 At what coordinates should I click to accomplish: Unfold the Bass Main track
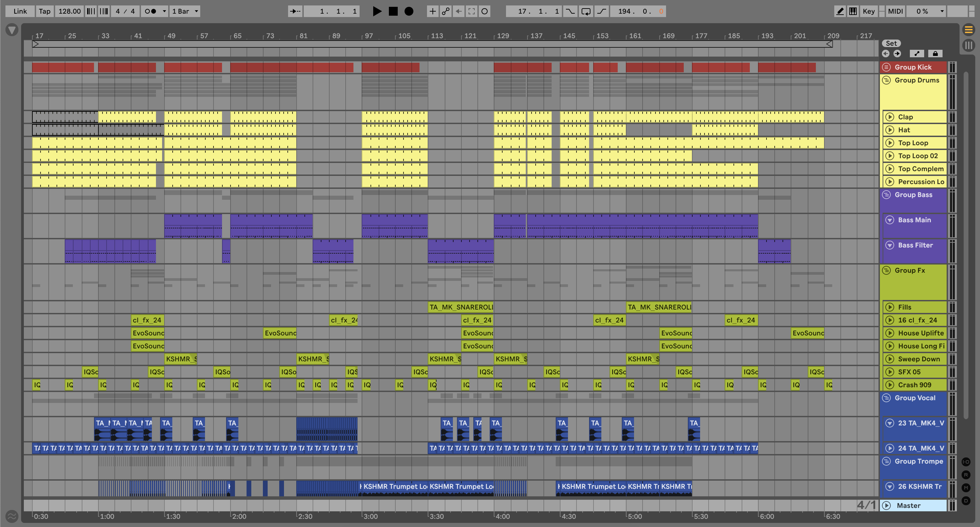pyautogui.click(x=889, y=220)
